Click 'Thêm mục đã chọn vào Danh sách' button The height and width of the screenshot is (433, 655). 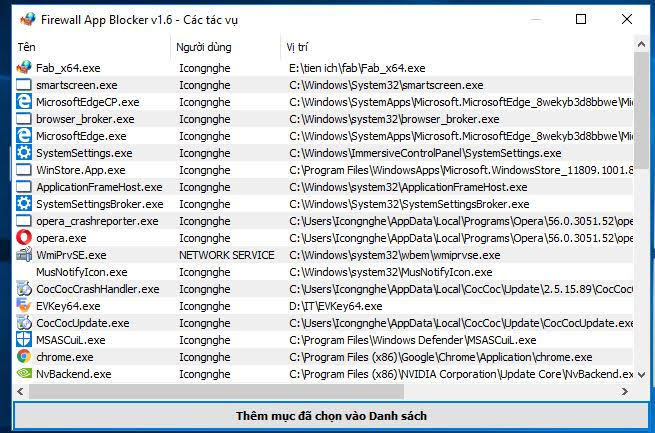331,415
